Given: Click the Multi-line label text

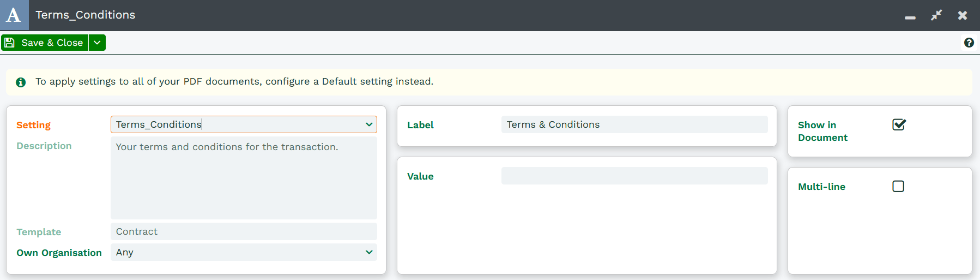Looking at the screenshot, I should (x=821, y=187).
